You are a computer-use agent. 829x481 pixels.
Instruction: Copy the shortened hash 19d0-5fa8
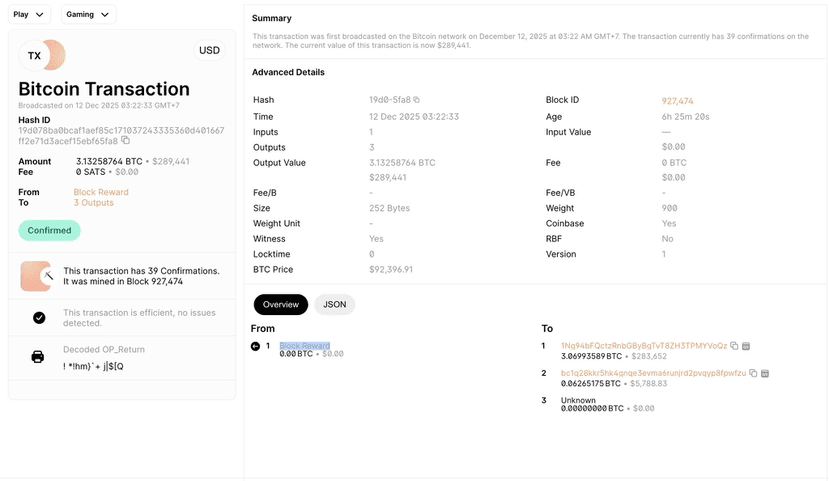[x=417, y=99]
